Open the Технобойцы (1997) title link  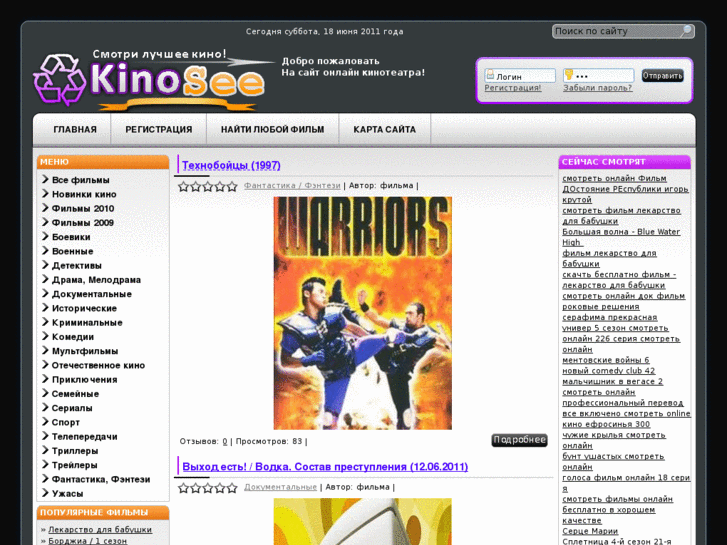point(231,166)
